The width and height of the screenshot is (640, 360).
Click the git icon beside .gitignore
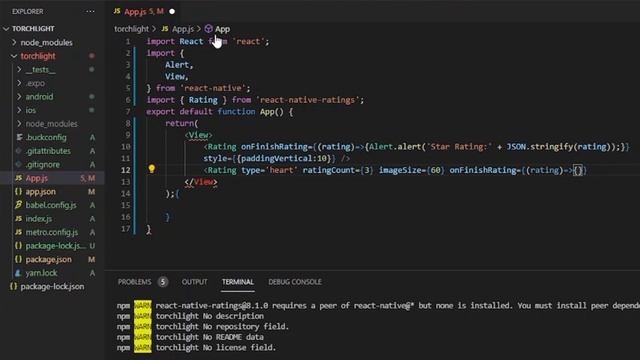pos(18,164)
